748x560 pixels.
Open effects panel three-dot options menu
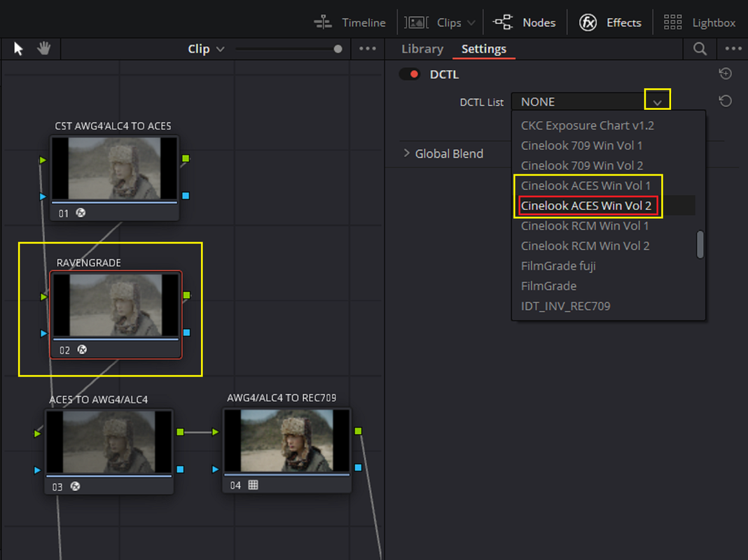point(733,48)
